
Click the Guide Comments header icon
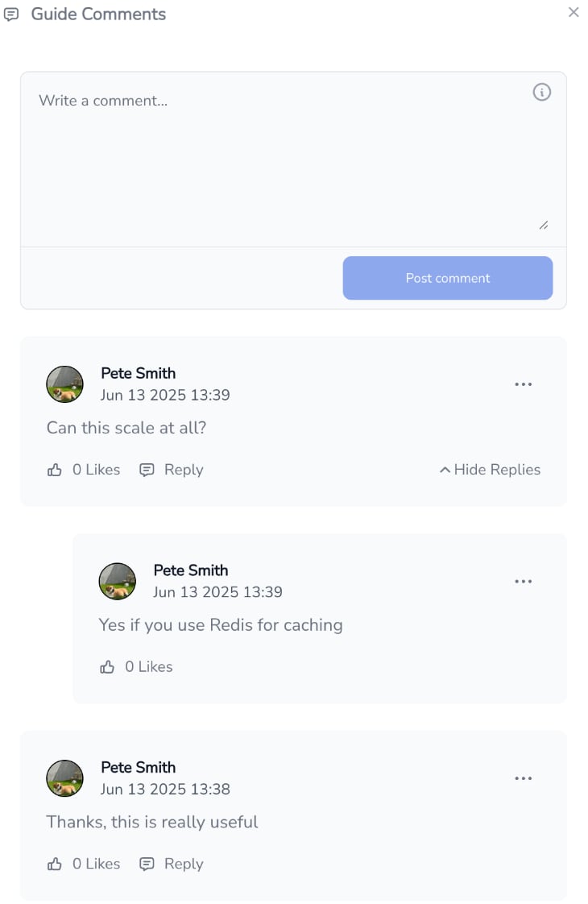point(11,15)
